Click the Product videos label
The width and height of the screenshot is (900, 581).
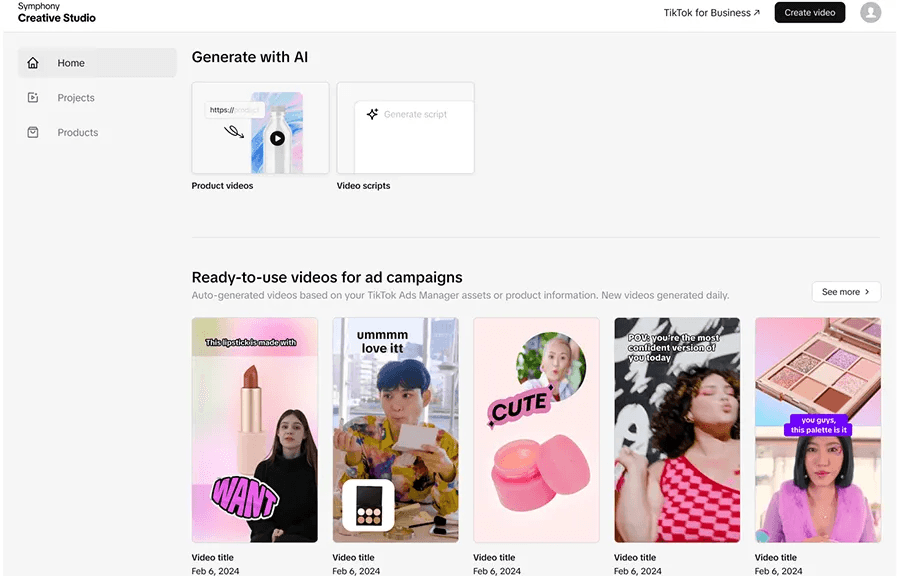point(222,185)
